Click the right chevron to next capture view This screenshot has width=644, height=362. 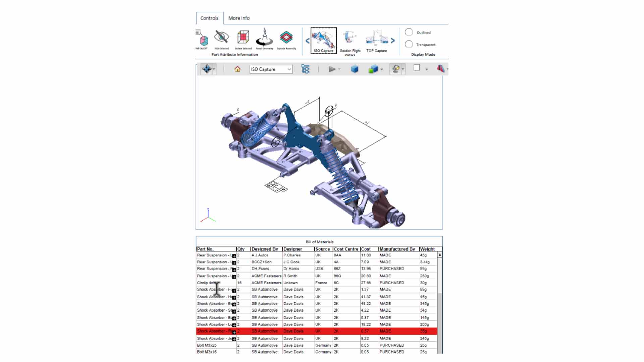(393, 40)
